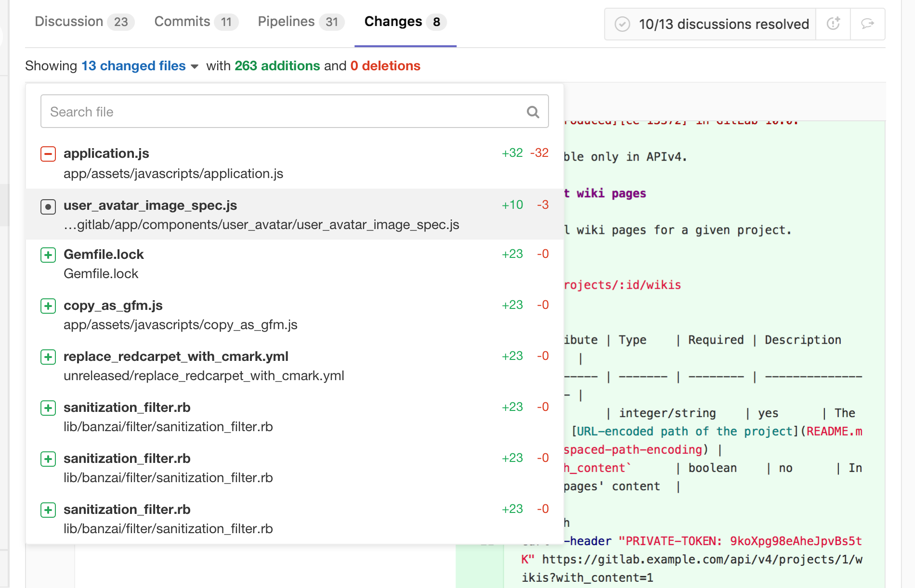Click the resolve all discussions check icon
This screenshot has height=588, width=915.
pyautogui.click(x=623, y=24)
